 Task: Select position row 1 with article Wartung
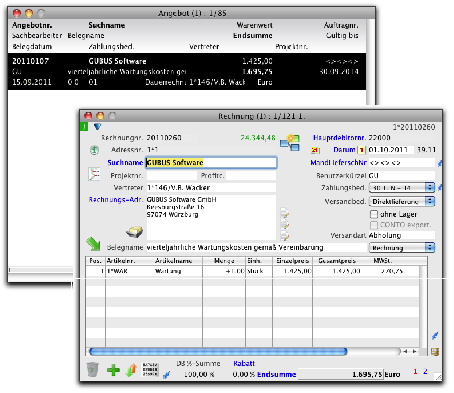click(252, 271)
